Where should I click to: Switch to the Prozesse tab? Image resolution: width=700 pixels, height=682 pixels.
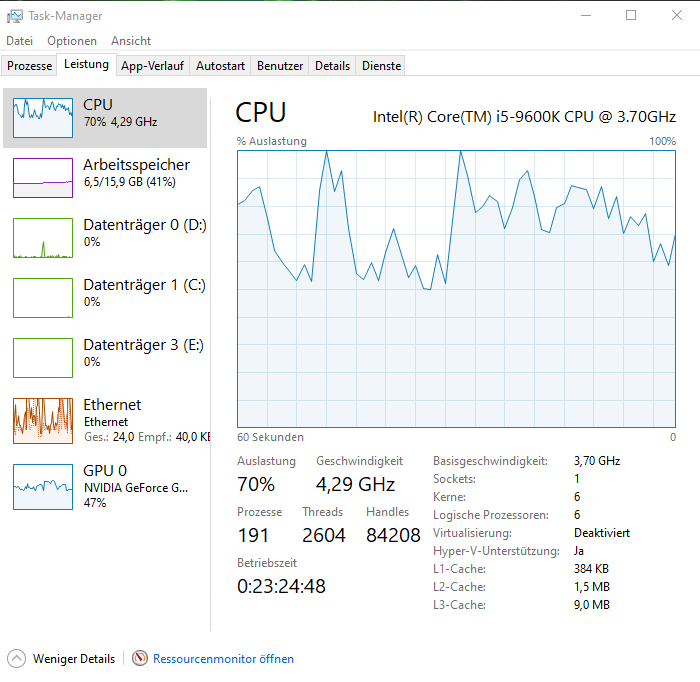(x=29, y=66)
